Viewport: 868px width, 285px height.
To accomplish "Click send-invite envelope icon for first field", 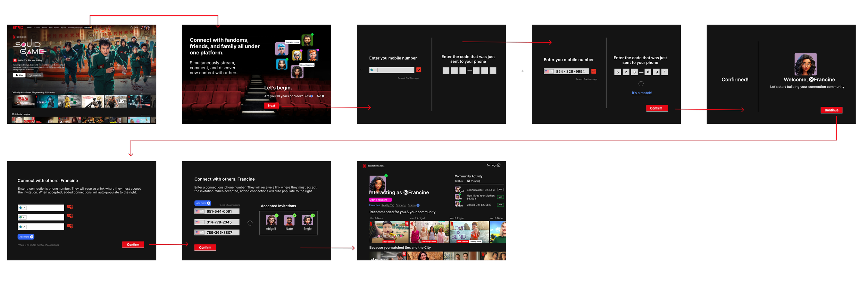I will pos(70,207).
